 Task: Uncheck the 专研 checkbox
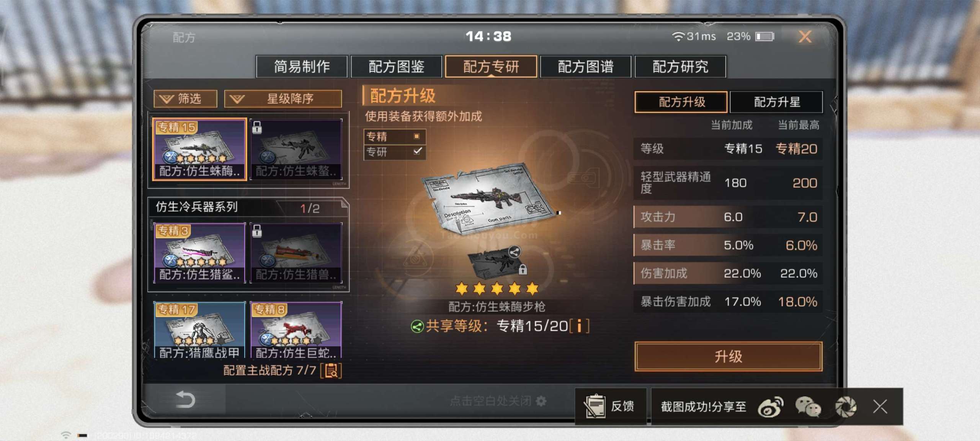[x=417, y=151]
